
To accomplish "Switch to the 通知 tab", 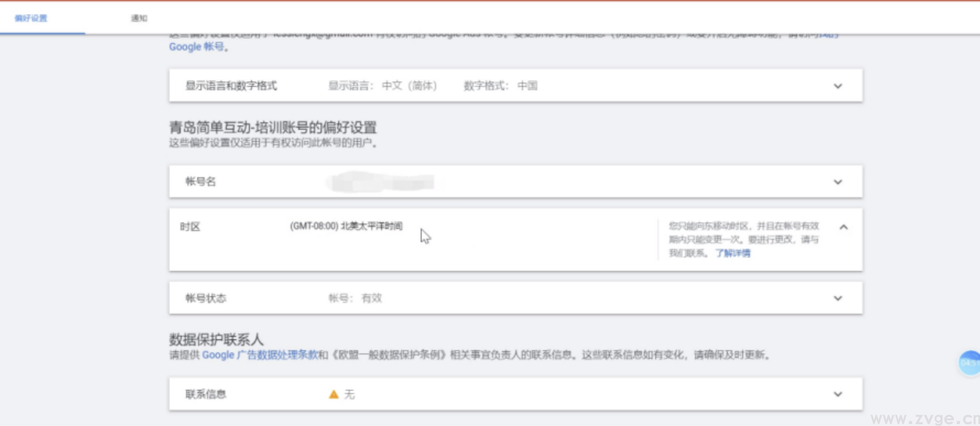I will [x=140, y=18].
